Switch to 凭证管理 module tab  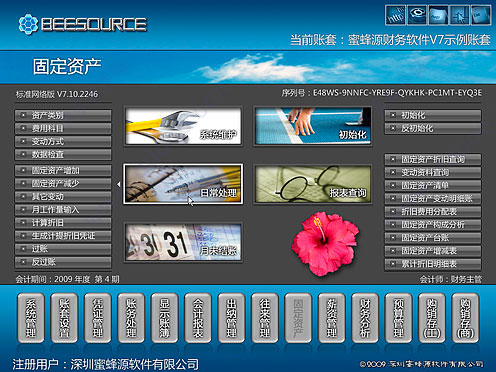tap(98, 318)
